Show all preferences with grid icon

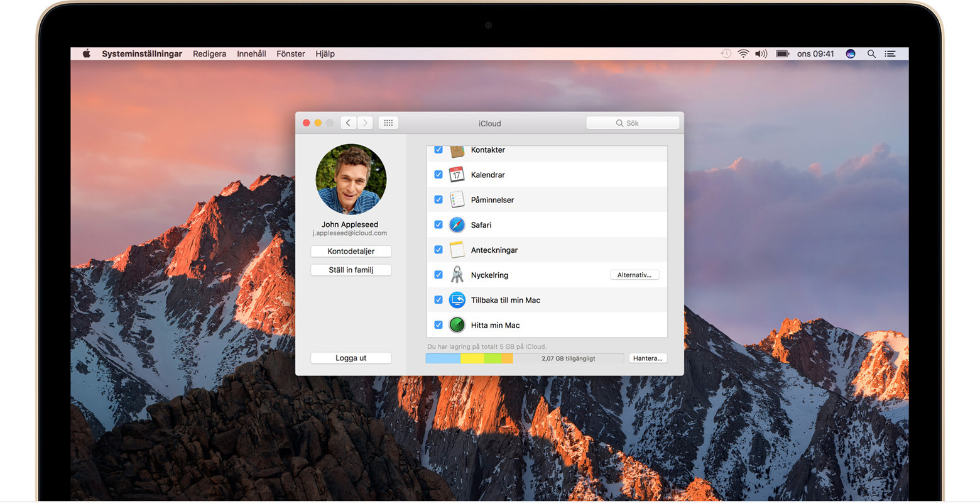coord(388,123)
